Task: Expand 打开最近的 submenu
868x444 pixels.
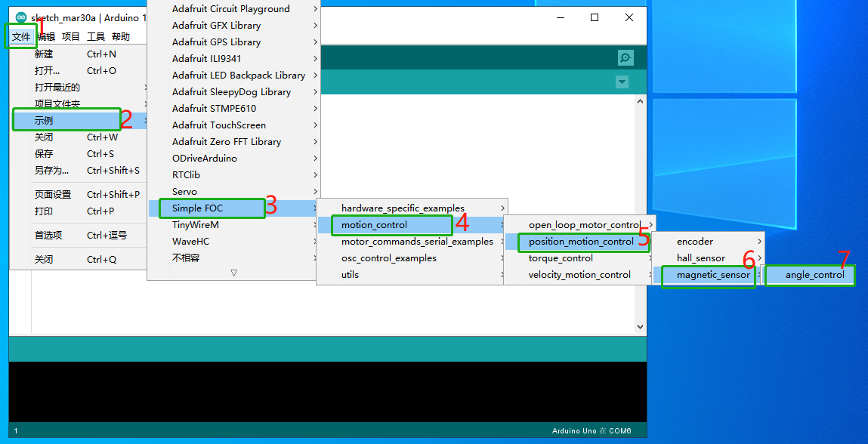Action: click(x=78, y=88)
